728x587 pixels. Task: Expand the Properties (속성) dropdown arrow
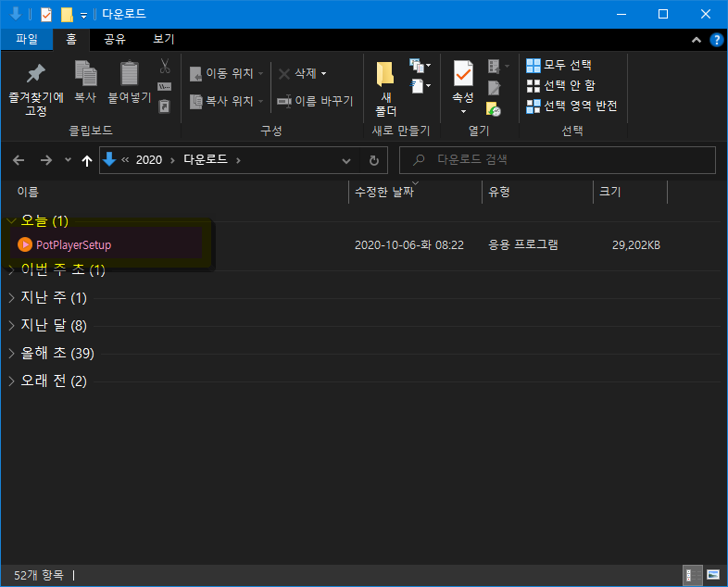463,111
